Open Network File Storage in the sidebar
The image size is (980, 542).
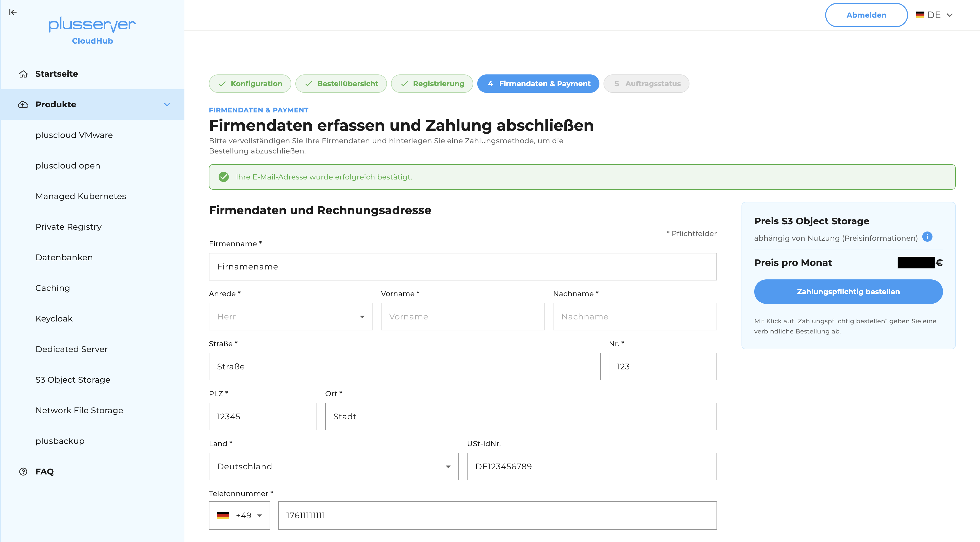coord(79,410)
